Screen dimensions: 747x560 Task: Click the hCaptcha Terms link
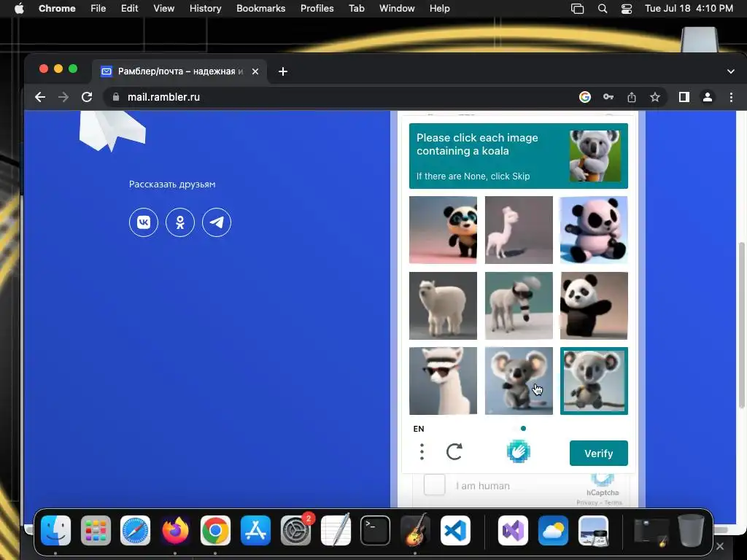(613, 502)
